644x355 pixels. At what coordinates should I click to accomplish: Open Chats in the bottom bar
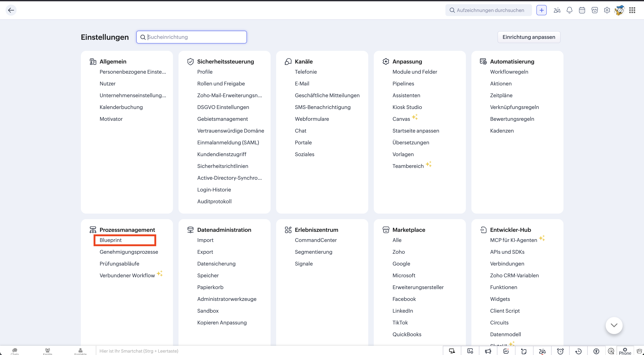15,351
